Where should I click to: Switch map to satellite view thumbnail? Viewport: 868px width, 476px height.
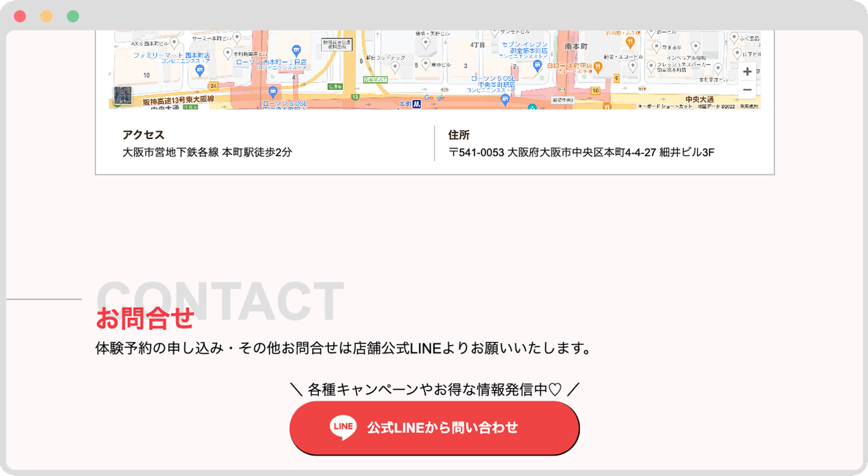pos(123,96)
